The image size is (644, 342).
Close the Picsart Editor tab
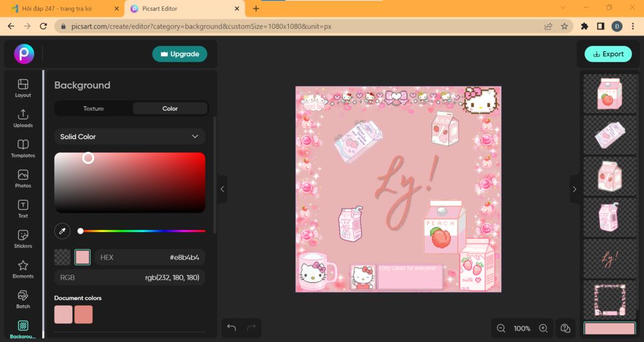(x=237, y=8)
